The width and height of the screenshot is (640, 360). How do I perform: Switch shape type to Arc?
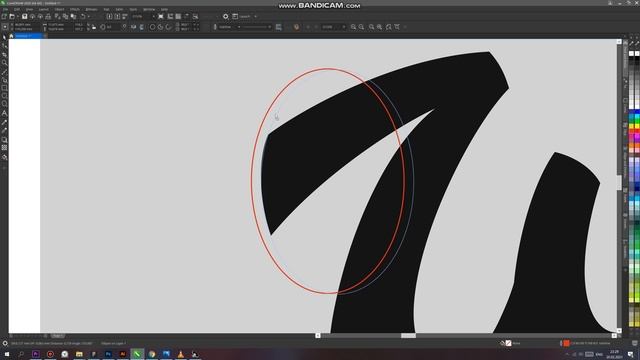[x=169, y=27]
